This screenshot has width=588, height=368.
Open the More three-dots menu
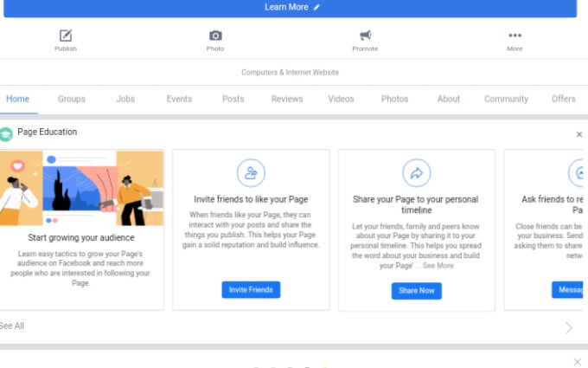pos(514,36)
